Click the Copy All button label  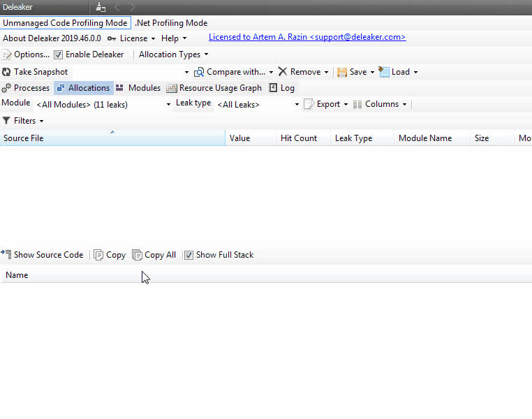160,255
